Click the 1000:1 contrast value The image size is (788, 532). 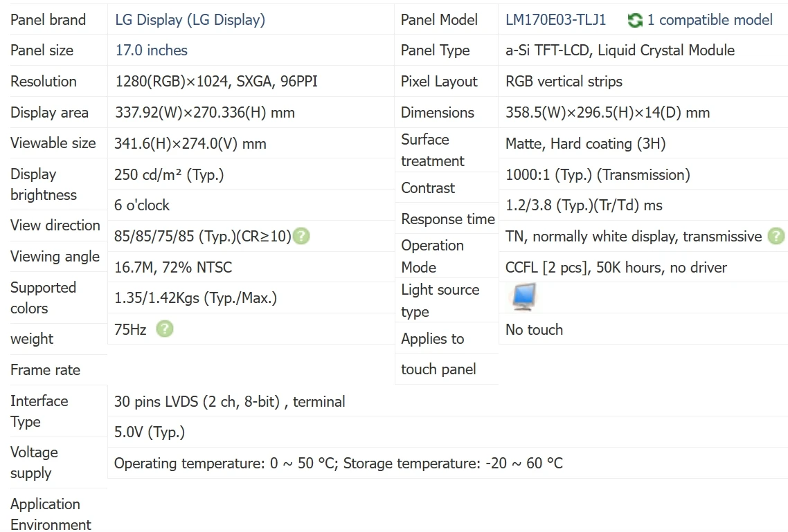click(x=598, y=175)
